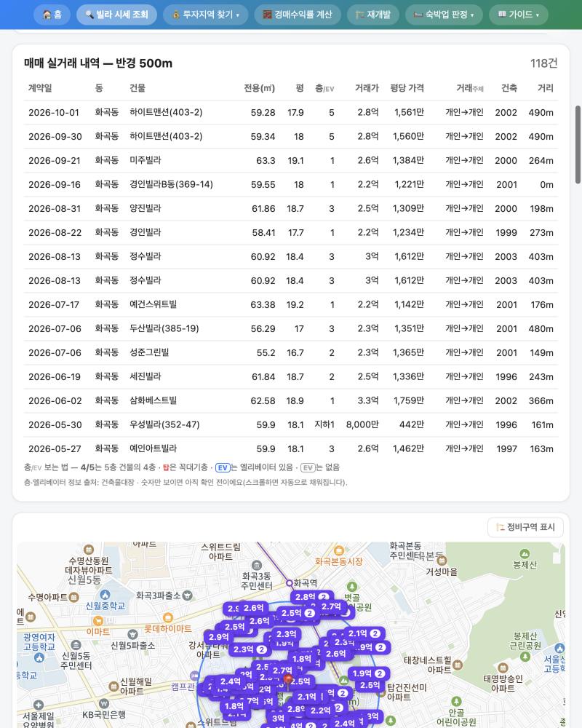
Task: Select the 성준그린빌 building name
Action: [x=149, y=352]
